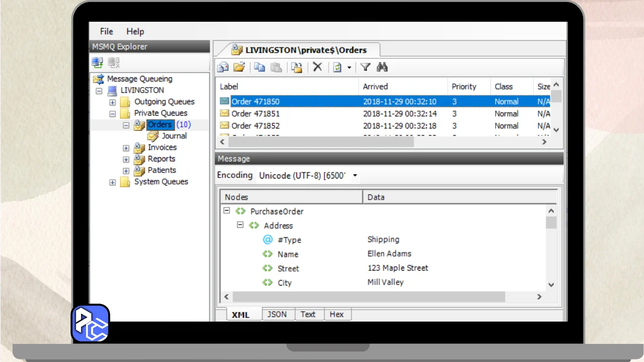Click the New Message toolbar icon
The image size is (644, 362).
(x=223, y=67)
